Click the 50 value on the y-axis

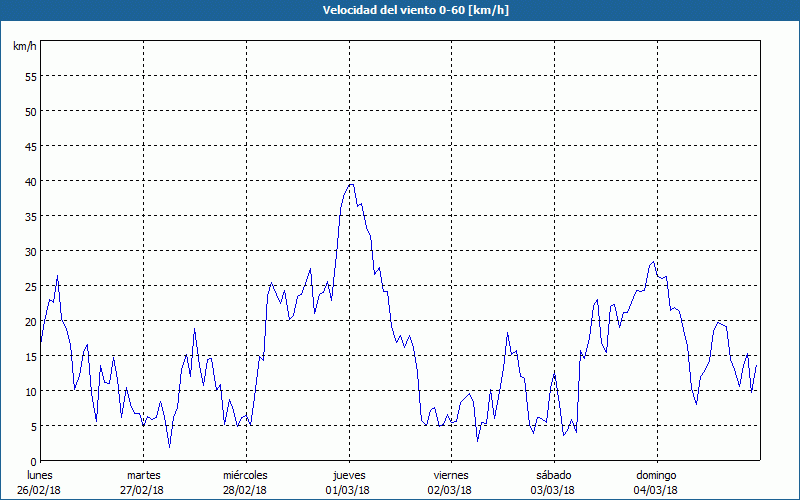[x=30, y=111]
